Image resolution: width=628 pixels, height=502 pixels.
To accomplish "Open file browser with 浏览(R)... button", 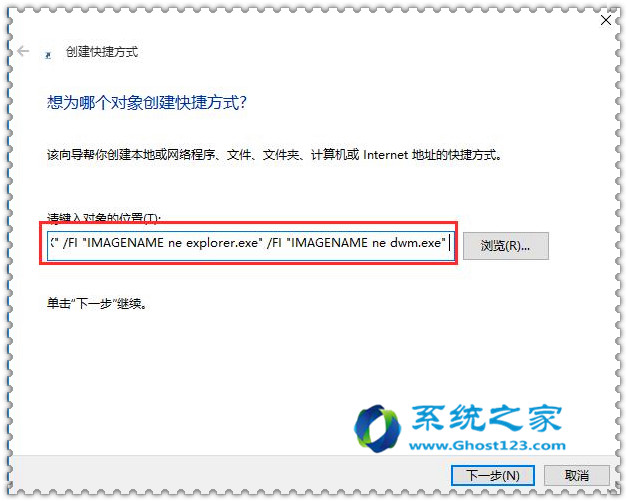I will click(x=505, y=246).
